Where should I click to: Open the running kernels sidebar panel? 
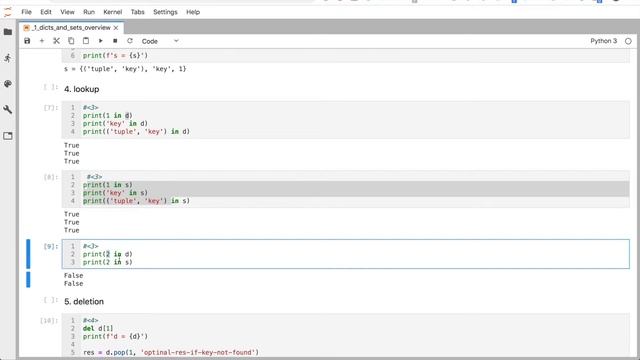pyautogui.click(x=8, y=58)
